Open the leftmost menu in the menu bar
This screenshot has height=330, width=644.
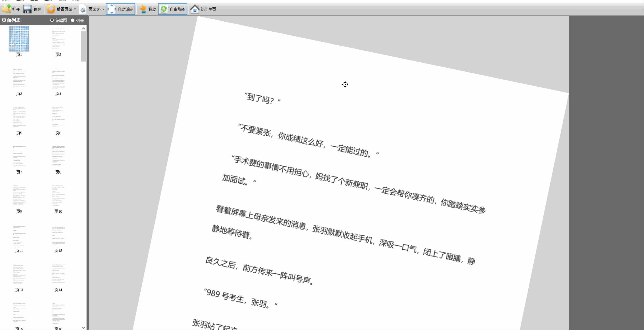(x=5, y=1)
